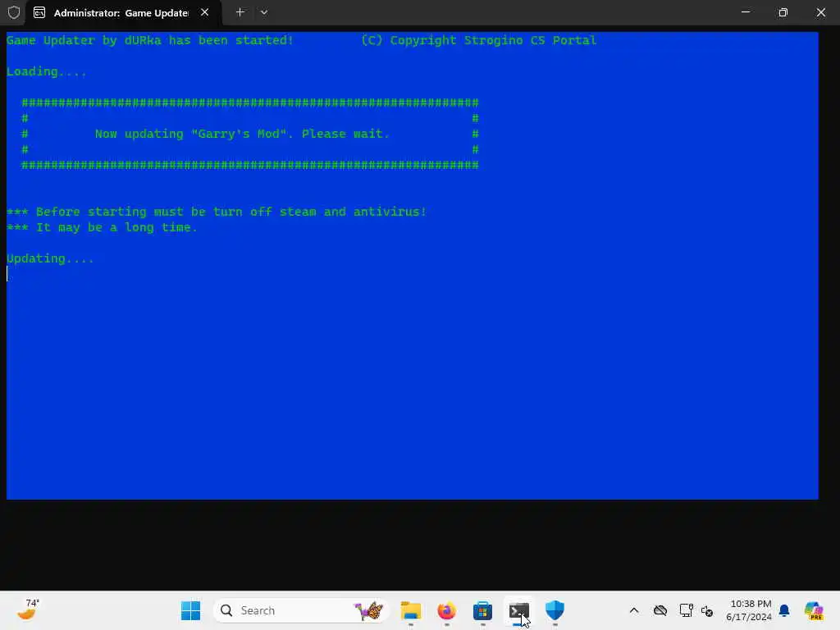
Task: Open notifications bell icon
Action: (784, 610)
